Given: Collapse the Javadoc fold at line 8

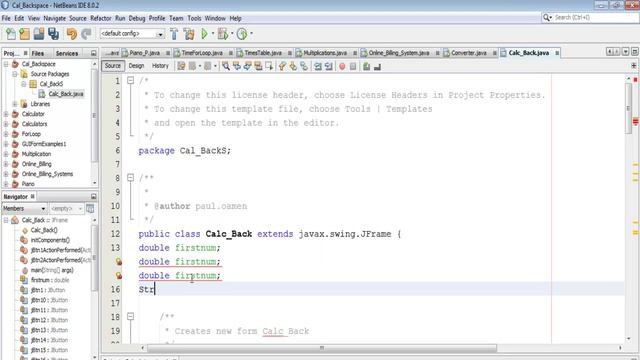Looking at the screenshot, I should (130, 178).
